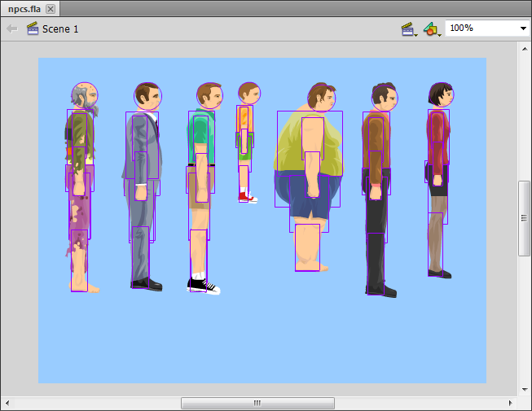Select the gray suit businessman's torso

click(x=142, y=145)
